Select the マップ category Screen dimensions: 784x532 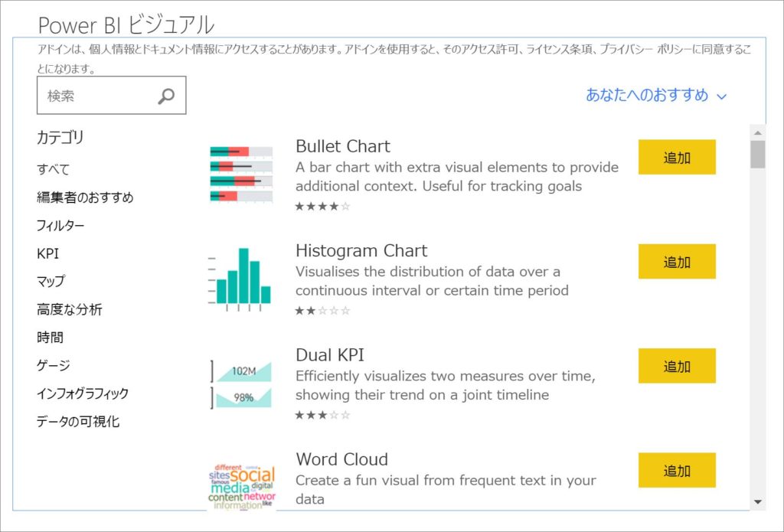point(51,281)
